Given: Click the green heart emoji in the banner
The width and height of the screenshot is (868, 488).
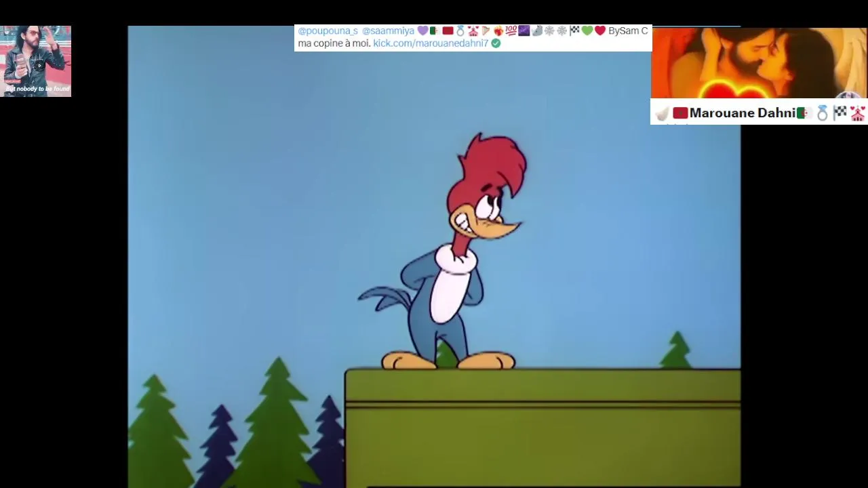Looking at the screenshot, I should click(587, 31).
